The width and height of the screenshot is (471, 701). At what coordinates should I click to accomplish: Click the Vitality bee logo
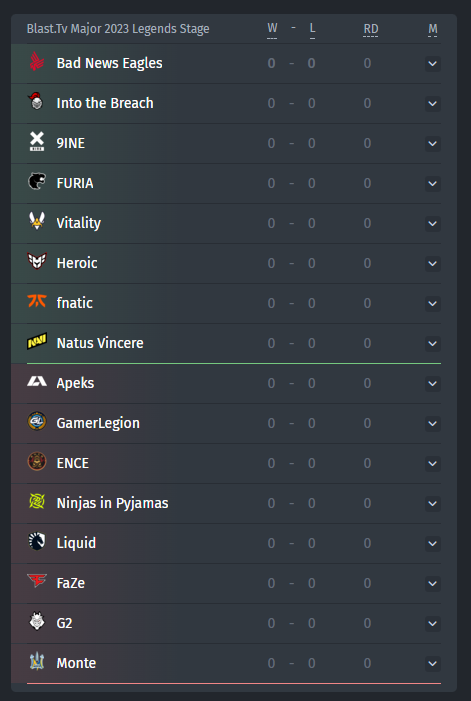[x=37, y=221]
